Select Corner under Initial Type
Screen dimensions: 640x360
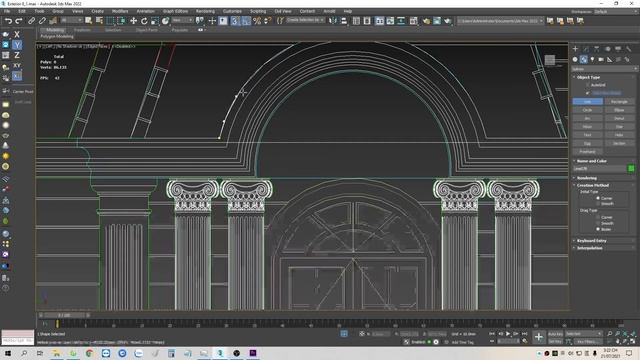coord(598,198)
